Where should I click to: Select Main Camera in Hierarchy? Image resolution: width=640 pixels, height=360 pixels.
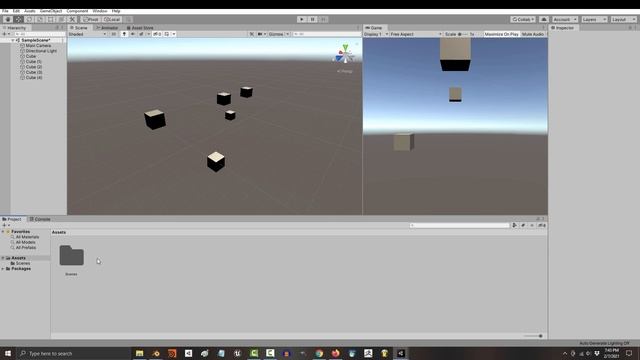tap(38, 46)
